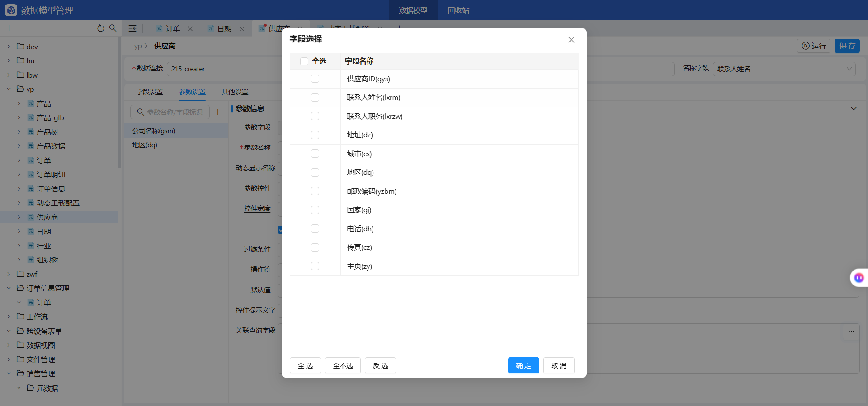This screenshot has height=406, width=868.
Task: Click the 全不选 button
Action: 343,365
